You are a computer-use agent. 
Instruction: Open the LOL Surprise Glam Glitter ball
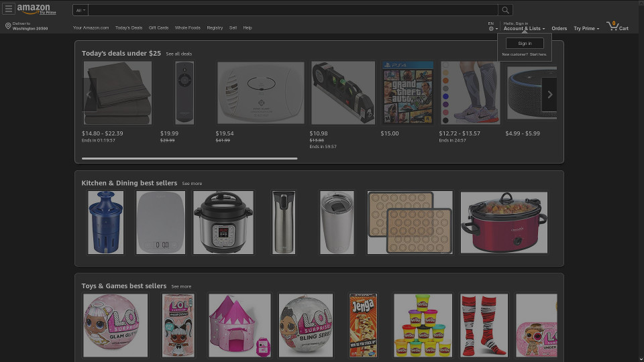tap(115, 326)
